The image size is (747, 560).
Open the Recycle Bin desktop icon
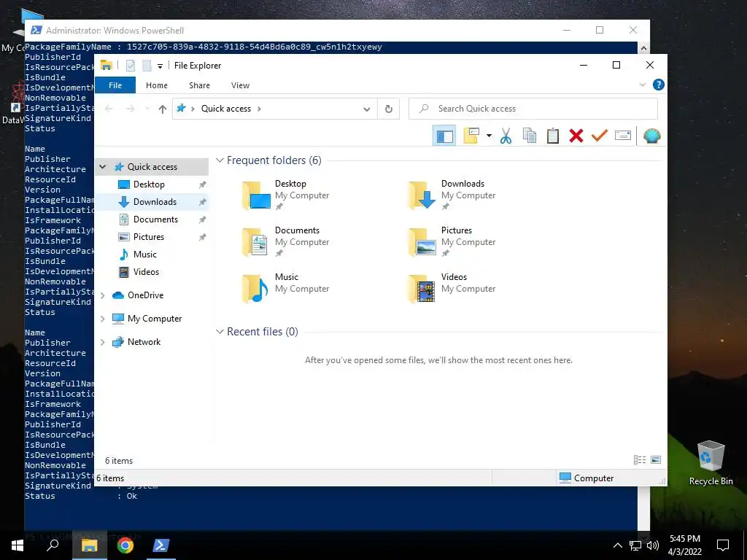[x=711, y=462]
